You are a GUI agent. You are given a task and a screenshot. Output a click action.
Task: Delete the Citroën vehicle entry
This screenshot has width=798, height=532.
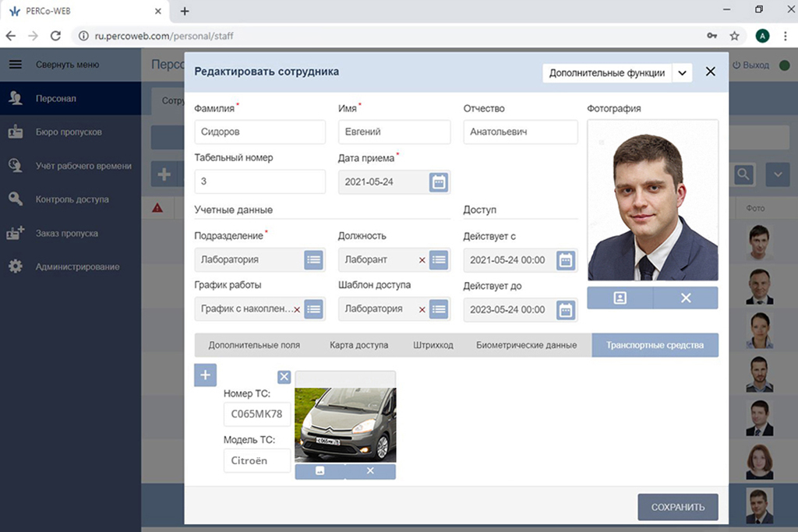pos(284,377)
